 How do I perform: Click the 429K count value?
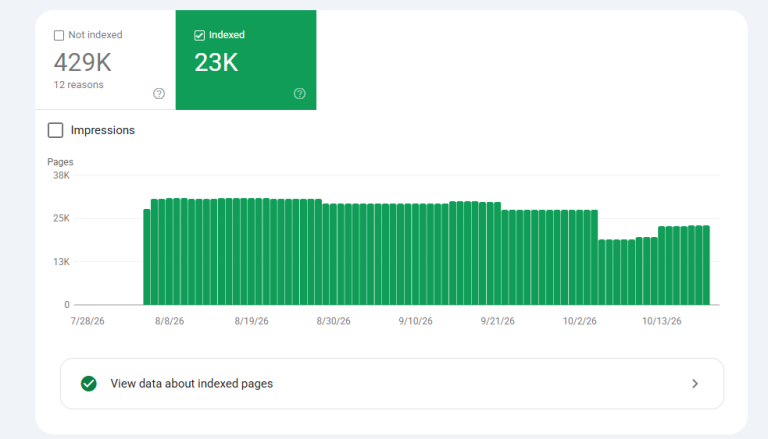coord(82,62)
